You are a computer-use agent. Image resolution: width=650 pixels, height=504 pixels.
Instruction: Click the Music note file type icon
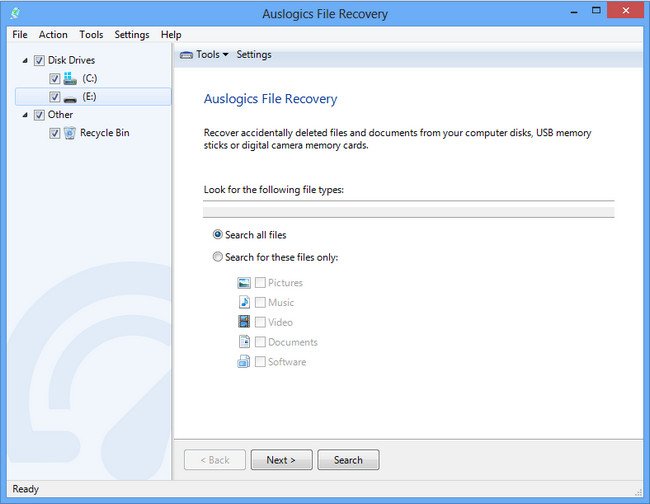(x=244, y=302)
